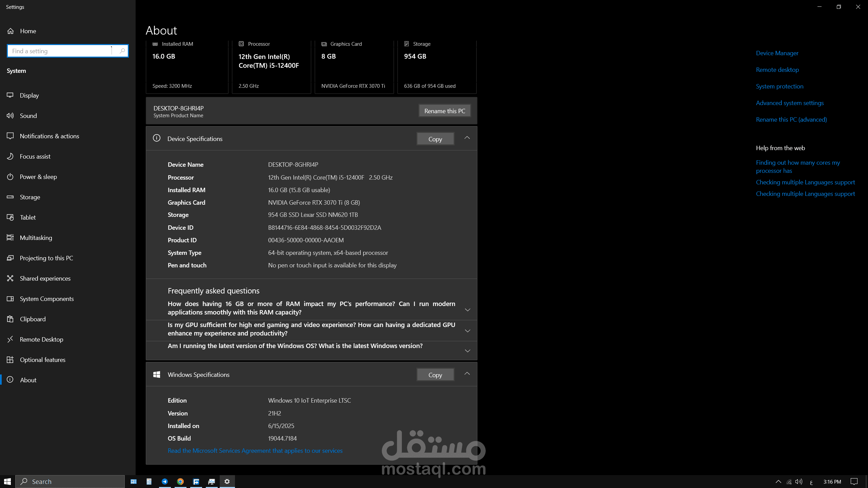868x488 pixels.
Task: Click the taskbar Search box
Action: (x=70, y=482)
